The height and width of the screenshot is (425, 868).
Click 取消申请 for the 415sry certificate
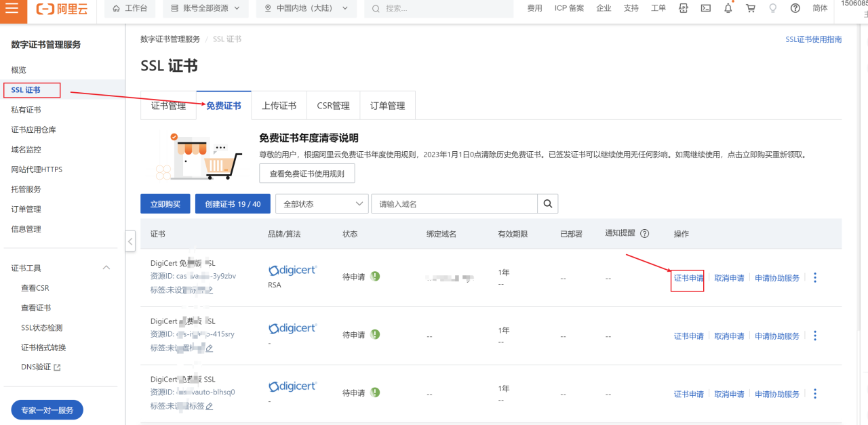(x=729, y=336)
